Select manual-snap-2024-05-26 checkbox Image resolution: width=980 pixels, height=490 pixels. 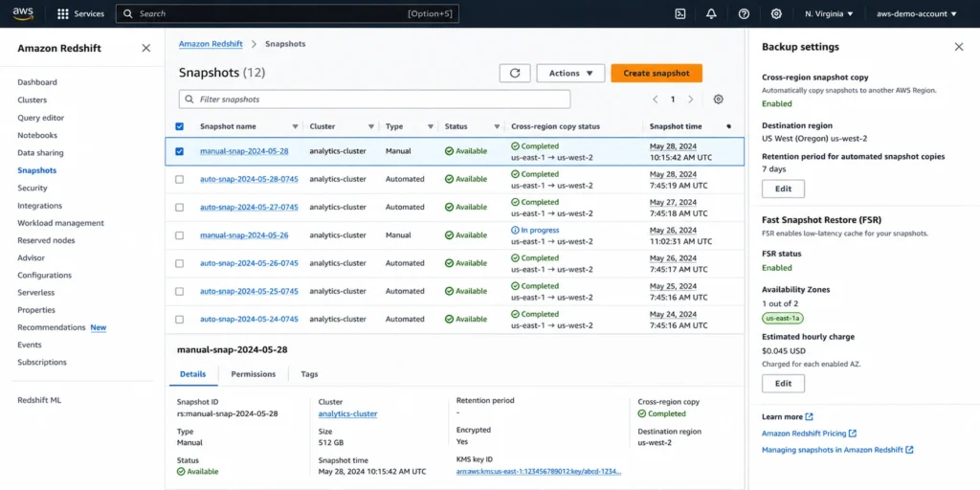tap(179, 235)
